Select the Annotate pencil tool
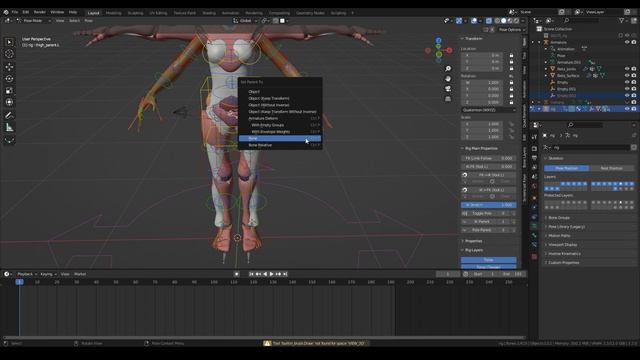Screen dimensions: 640x360 9,116
